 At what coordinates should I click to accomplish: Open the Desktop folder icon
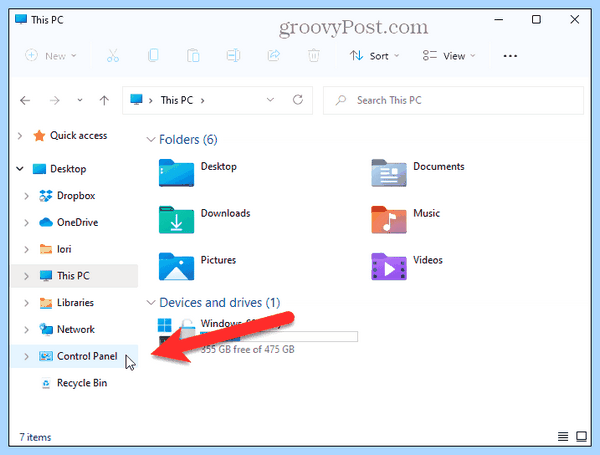(x=176, y=173)
